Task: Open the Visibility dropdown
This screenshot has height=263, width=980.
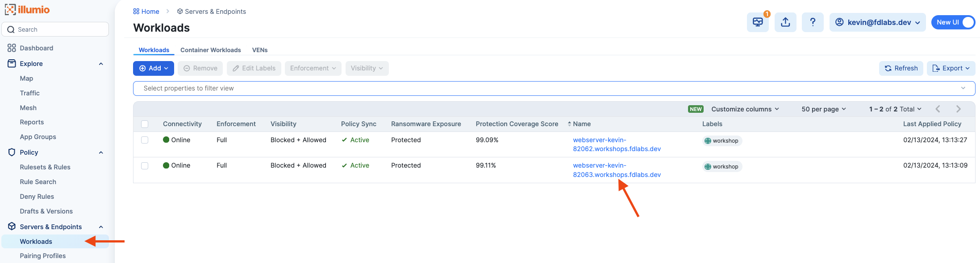Action: click(x=367, y=68)
